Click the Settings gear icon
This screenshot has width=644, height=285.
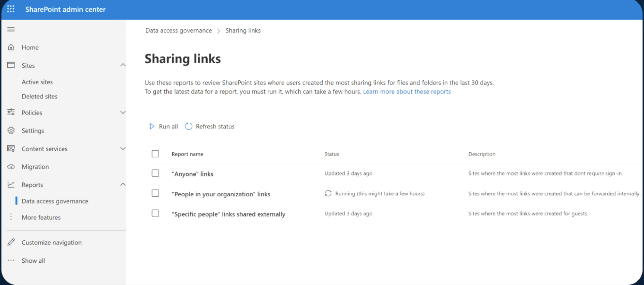pyautogui.click(x=11, y=130)
